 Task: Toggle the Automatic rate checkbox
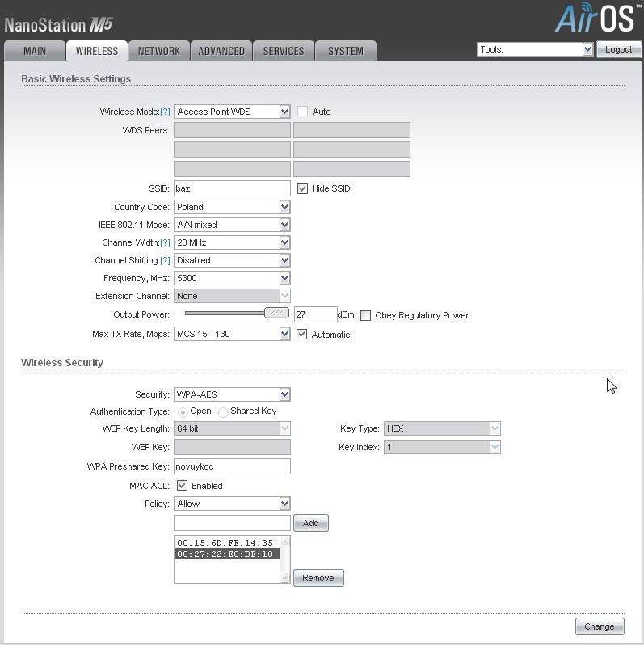point(301,334)
